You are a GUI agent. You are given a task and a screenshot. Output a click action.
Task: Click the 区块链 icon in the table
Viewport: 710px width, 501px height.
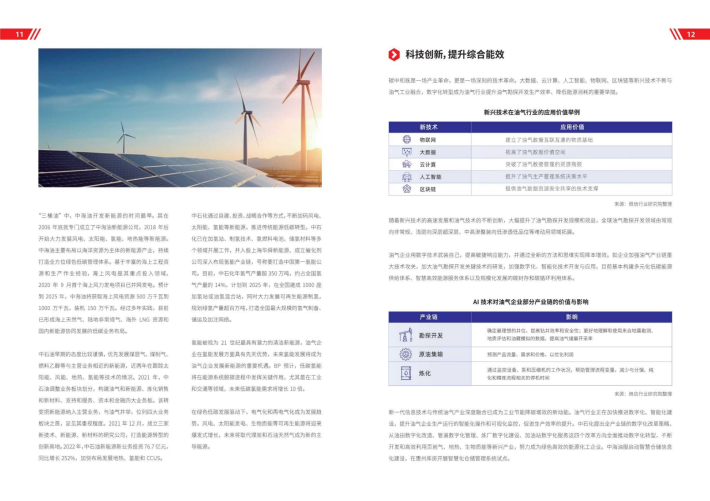coord(408,188)
